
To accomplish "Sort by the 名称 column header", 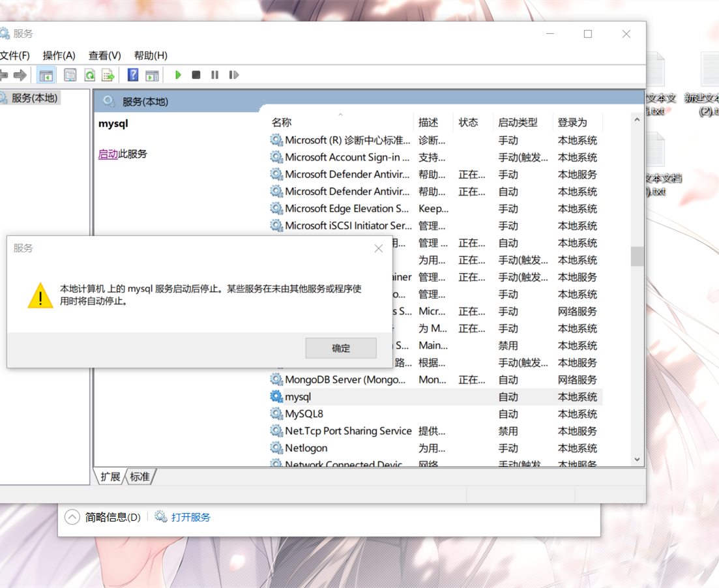I will pyautogui.click(x=340, y=123).
